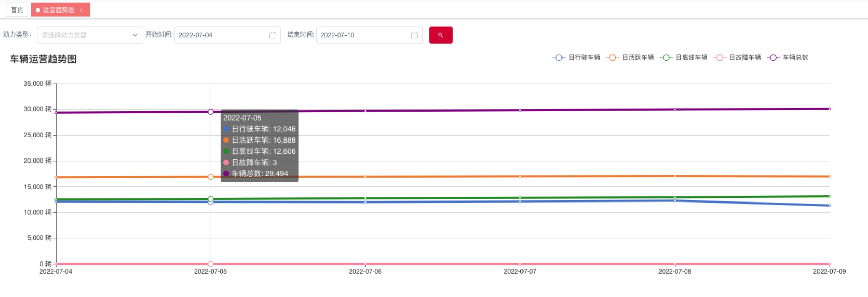The width and height of the screenshot is (868, 297).
Task: Click the 2022-07-08 x-axis date label
Action: point(674,272)
